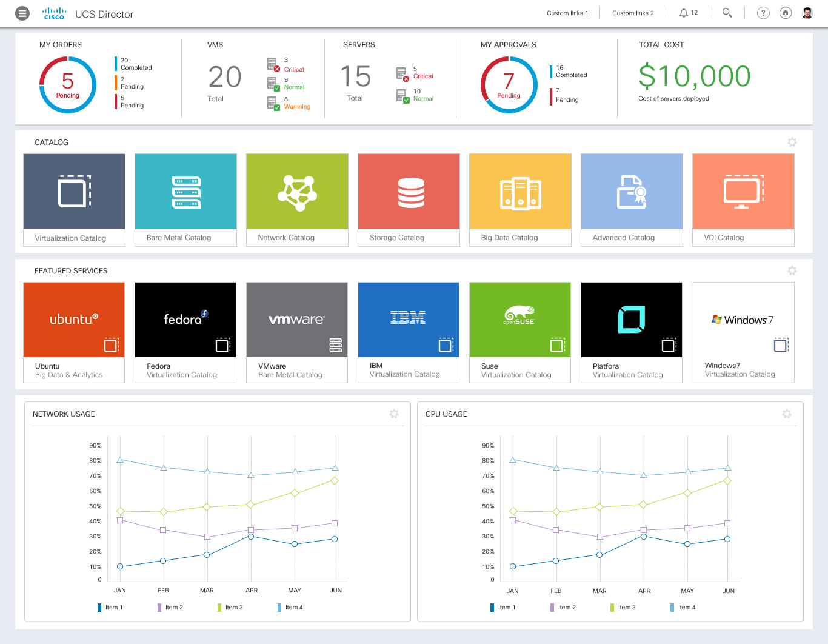This screenshot has height=644, width=828.
Task: Toggle Item 3 legend in Network Usage
Action: click(230, 607)
